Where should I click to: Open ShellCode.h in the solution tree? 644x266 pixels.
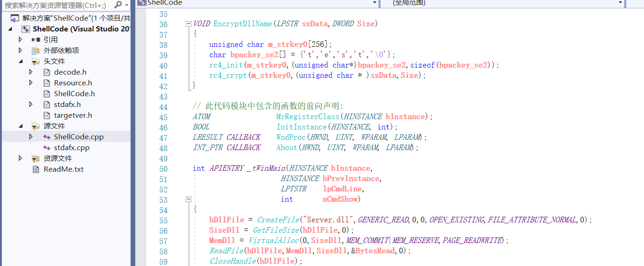[x=74, y=94]
